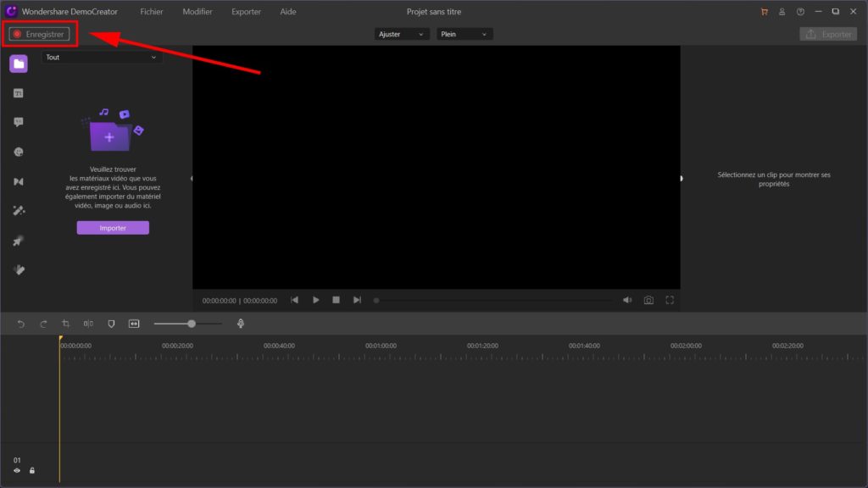The image size is (868, 488).
Task: Enter fullscreen preview mode
Action: click(x=670, y=300)
